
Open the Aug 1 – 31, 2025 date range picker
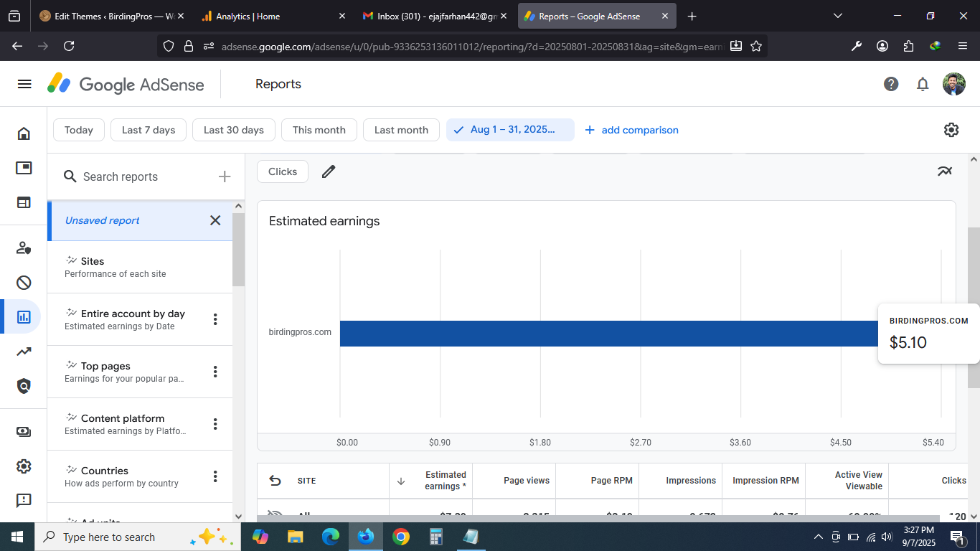click(510, 130)
